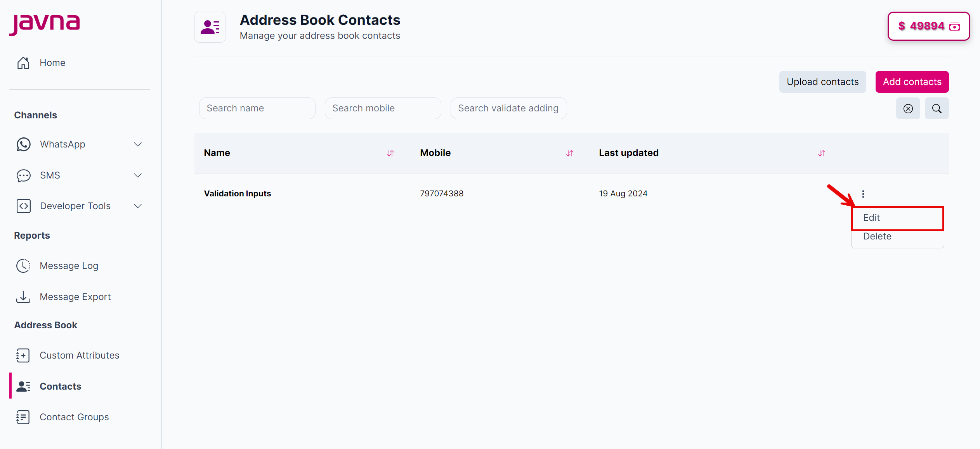
Task: Click the clear search filters icon
Action: coord(908,109)
